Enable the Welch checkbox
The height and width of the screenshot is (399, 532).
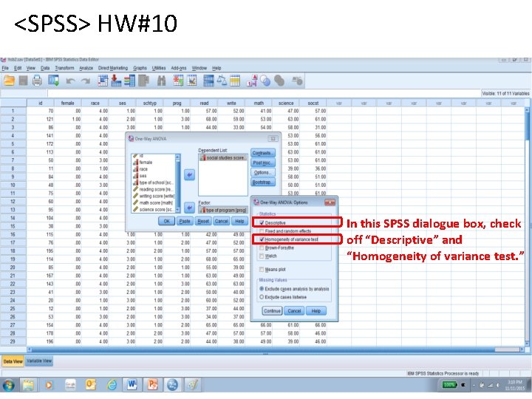[262, 256]
